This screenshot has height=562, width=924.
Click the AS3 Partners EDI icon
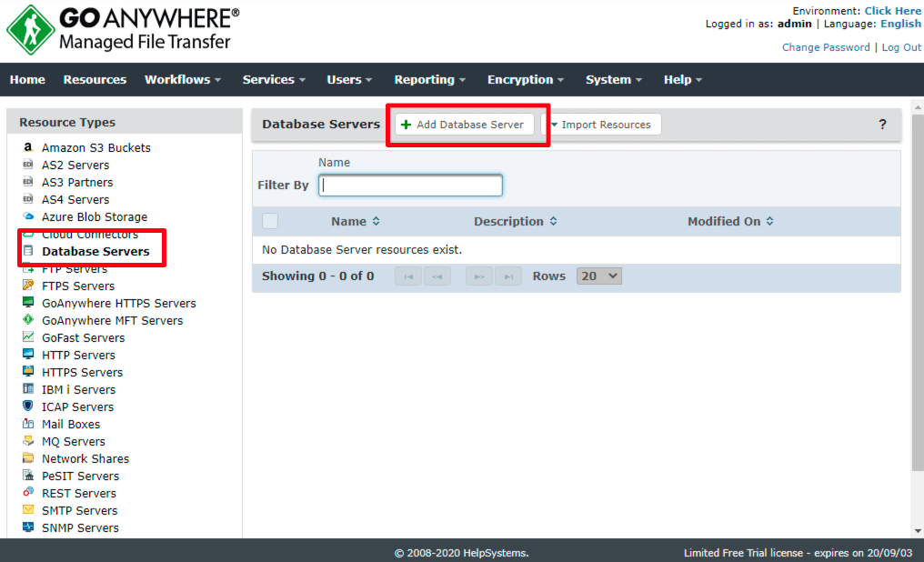coord(27,182)
